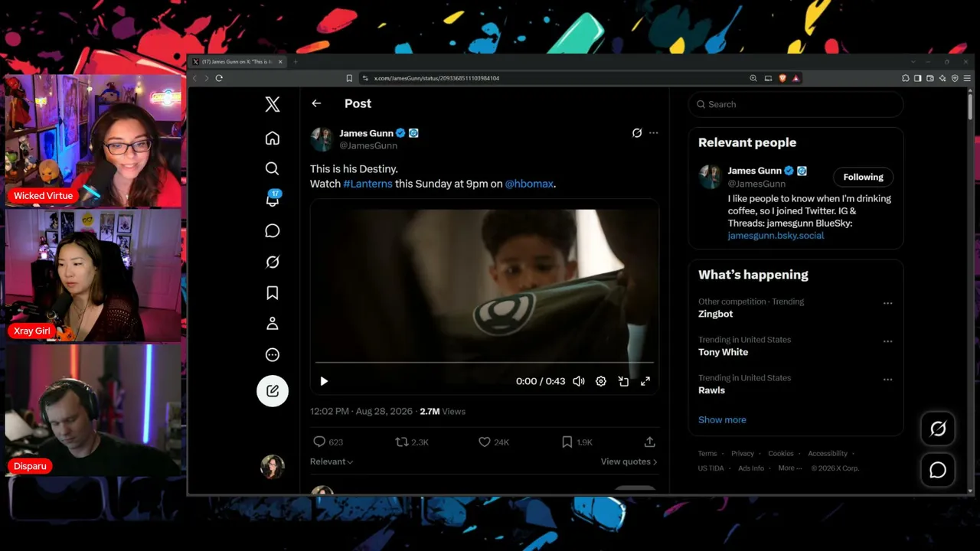Viewport: 980px width, 551px height.
Task: Toggle picture-in-picture for the video
Action: click(623, 381)
